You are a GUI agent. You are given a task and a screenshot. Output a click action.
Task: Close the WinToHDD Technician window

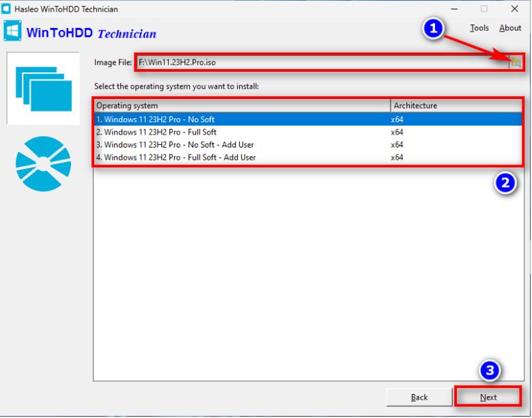514,9
